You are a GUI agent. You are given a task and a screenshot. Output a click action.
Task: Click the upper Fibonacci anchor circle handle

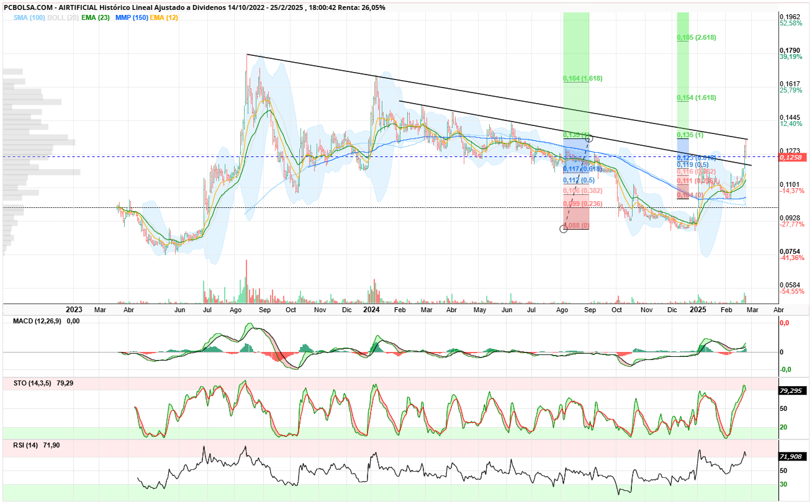point(589,138)
